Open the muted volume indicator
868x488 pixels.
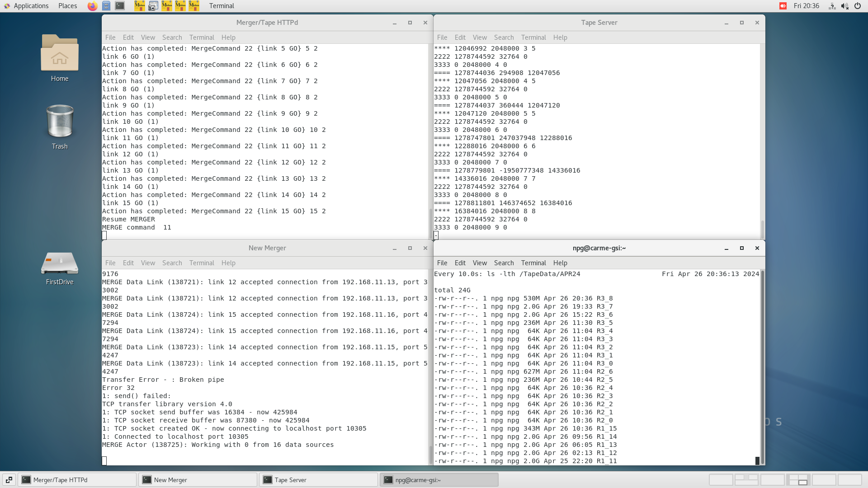coord(844,6)
